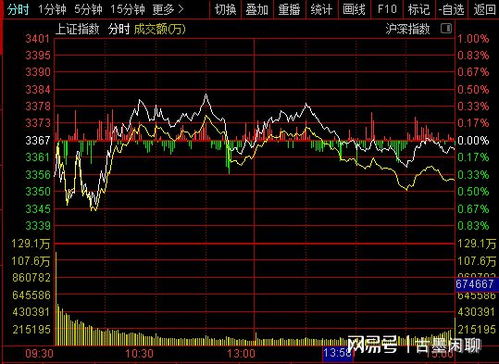
Task: Select the 5分钟 period tab
Action: pos(88,9)
